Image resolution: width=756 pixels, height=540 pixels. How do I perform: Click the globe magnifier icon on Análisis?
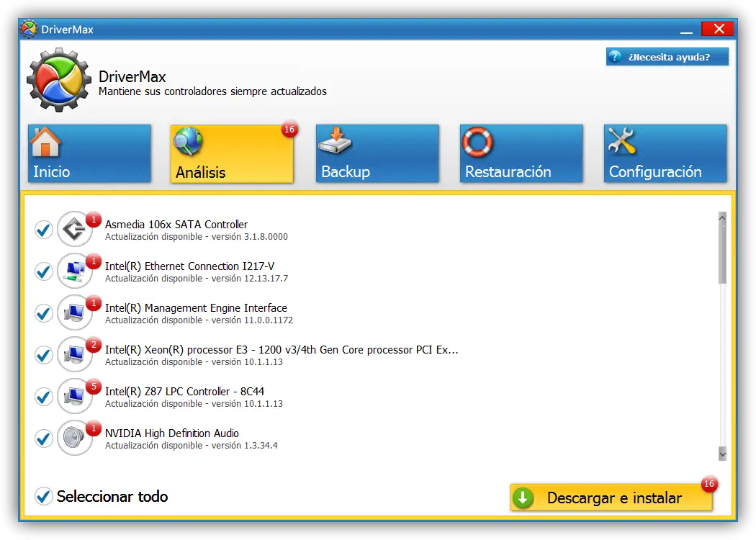tap(188, 141)
